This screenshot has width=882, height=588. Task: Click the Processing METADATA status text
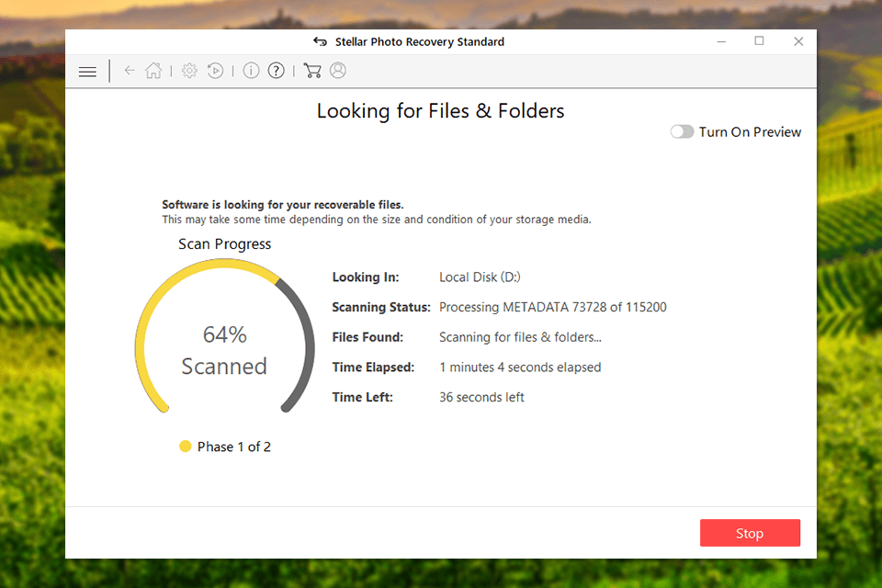552,307
